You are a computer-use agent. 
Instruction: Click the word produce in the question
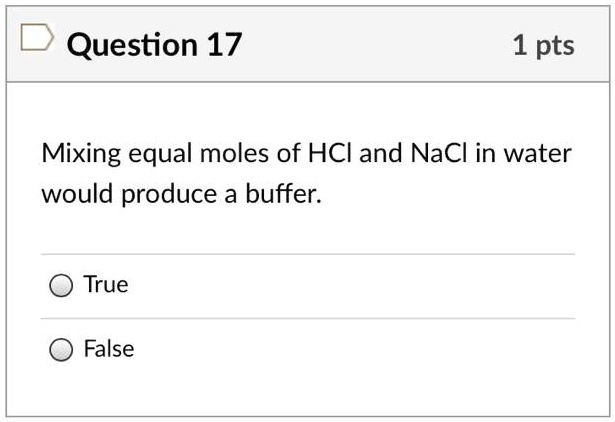[x=169, y=195]
